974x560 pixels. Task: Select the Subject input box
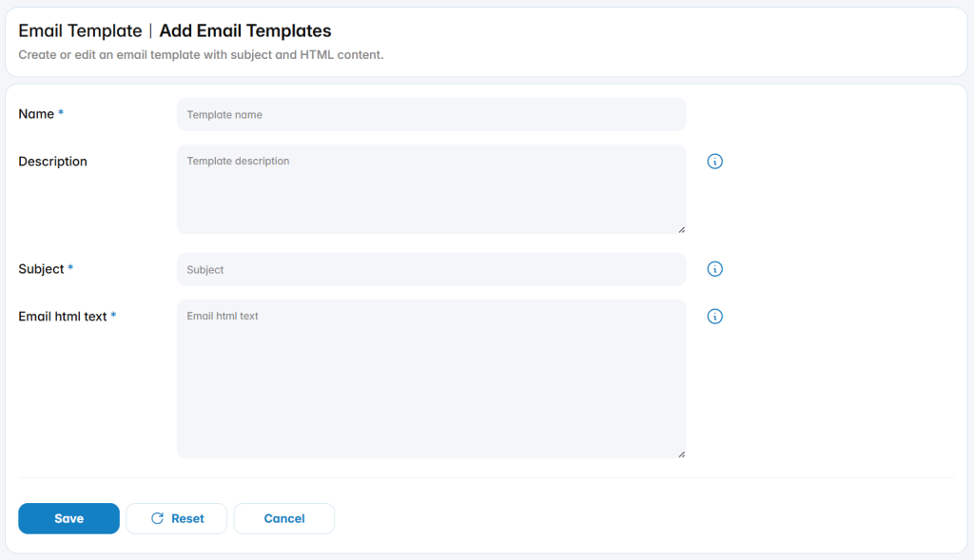pos(431,269)
